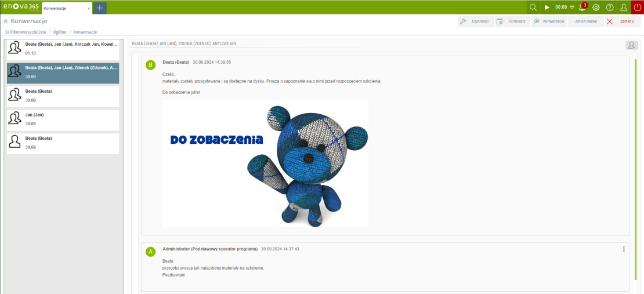Start the timer with the play icon
Image resolution: width=644 pixels, height=294 pixels.
coord(547,8)
